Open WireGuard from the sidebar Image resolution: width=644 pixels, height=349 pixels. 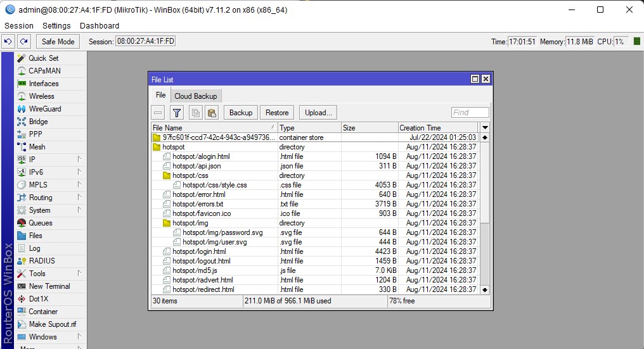[x=44, y=109]
